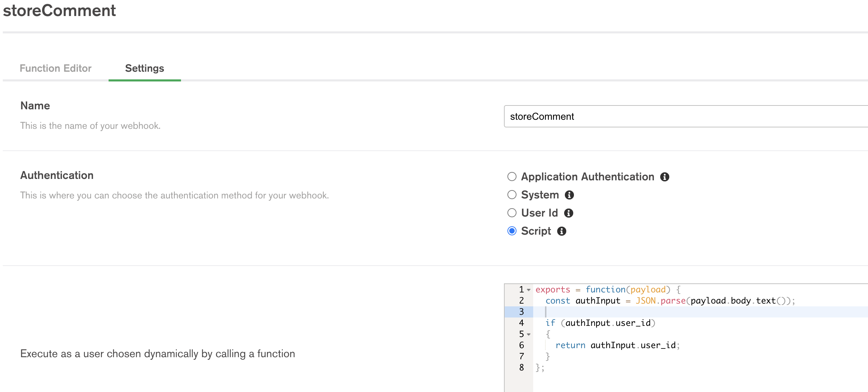Switch to Function Editor tab

coord(56,68)
